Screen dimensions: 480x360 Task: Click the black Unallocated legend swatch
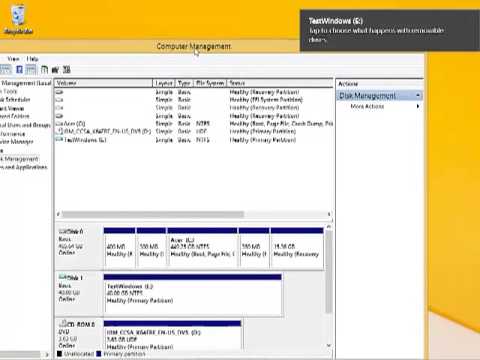pyautogui.click(x=60, y=354)
